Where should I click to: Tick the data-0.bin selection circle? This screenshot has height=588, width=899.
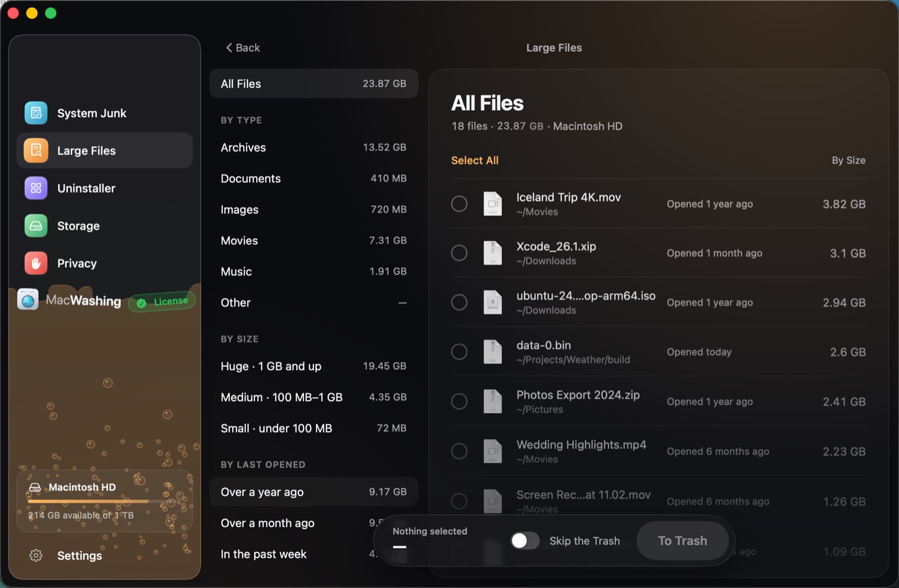click(460, 352)
